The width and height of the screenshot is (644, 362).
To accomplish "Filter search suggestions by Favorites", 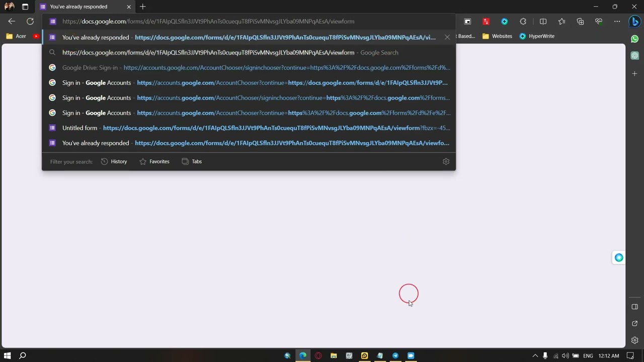I will coord(154,161).
